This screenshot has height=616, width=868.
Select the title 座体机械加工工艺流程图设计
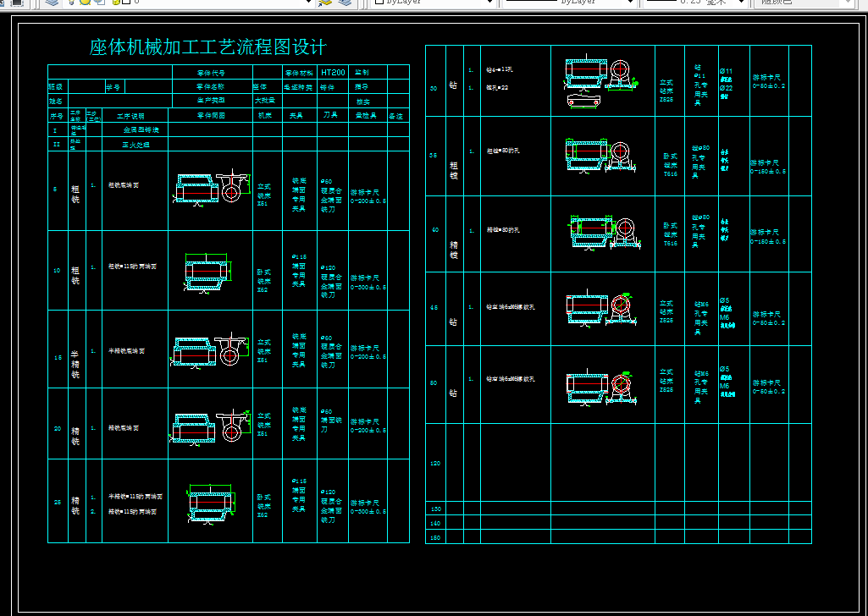pos(208,47)
